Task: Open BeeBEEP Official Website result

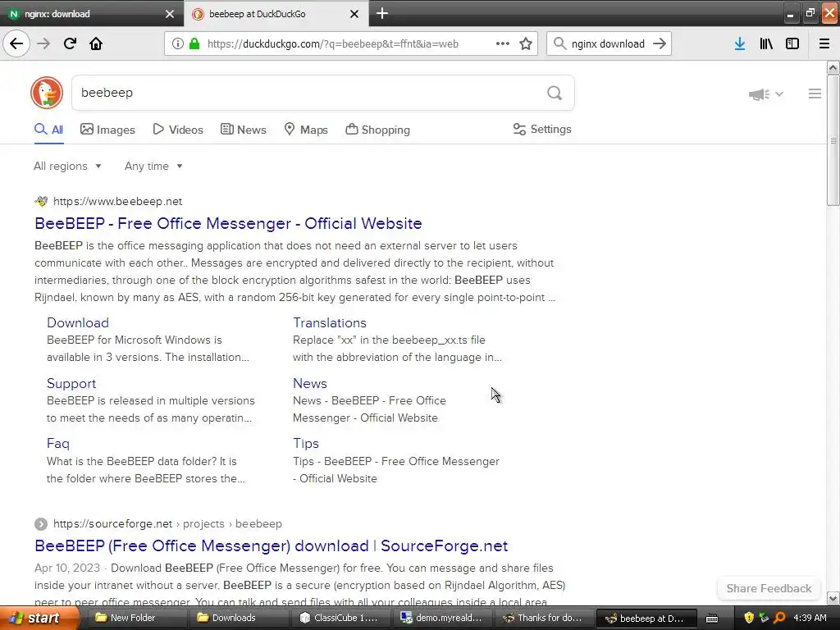Action: pyautogui.click(x=228, y=223)
